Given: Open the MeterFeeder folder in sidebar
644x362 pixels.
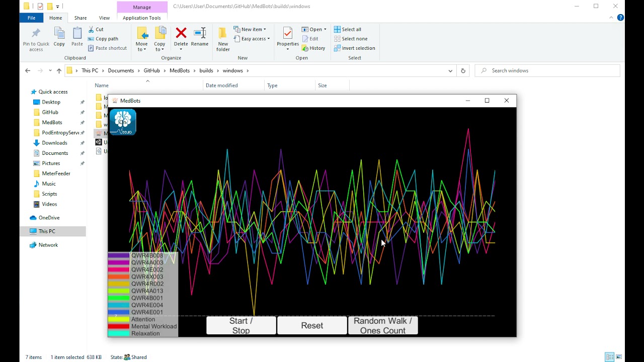Looking at the screenshot, I should coord(56,173).
